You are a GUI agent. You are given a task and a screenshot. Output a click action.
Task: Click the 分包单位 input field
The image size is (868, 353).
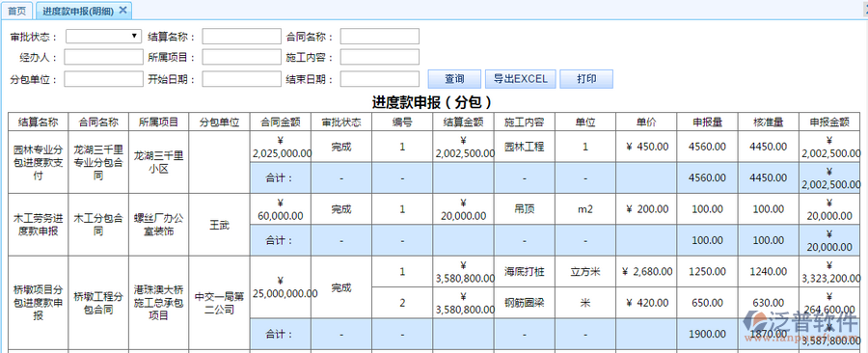pos(103,79)
